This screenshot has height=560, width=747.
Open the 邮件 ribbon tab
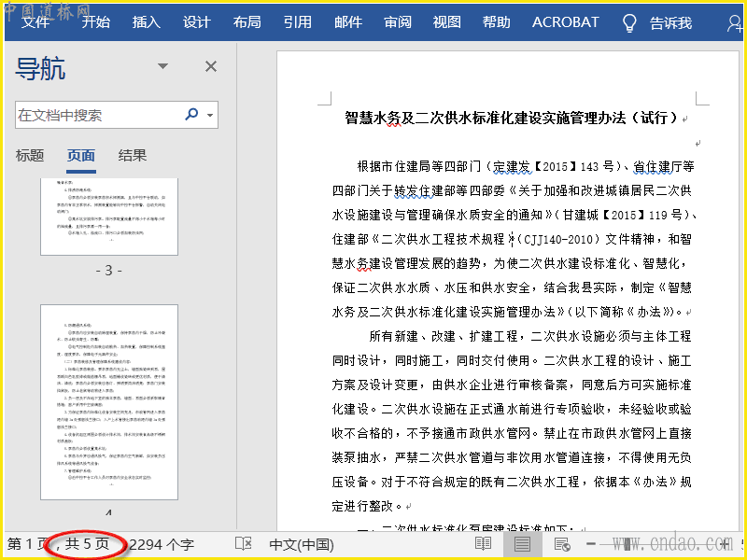347,21
